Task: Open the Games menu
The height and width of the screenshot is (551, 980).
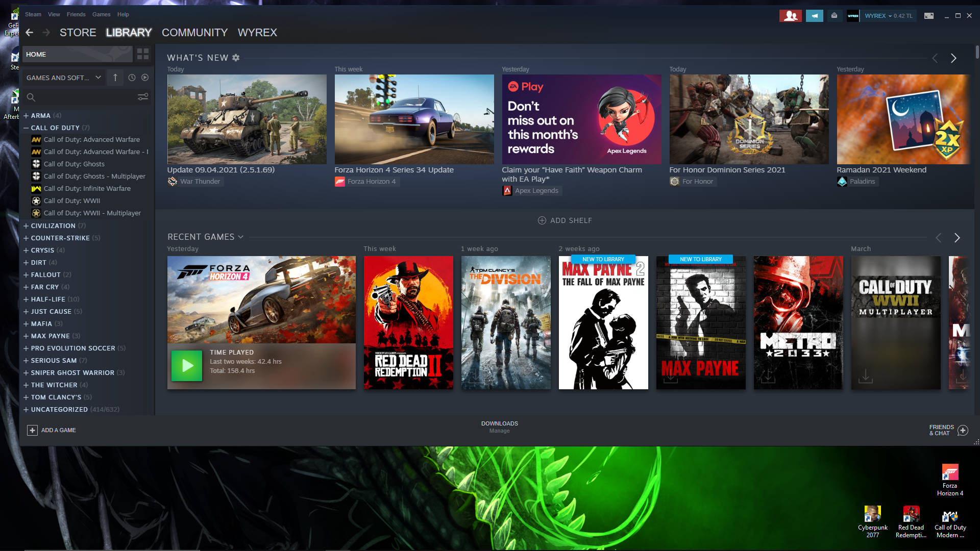Action: point(101,14)
